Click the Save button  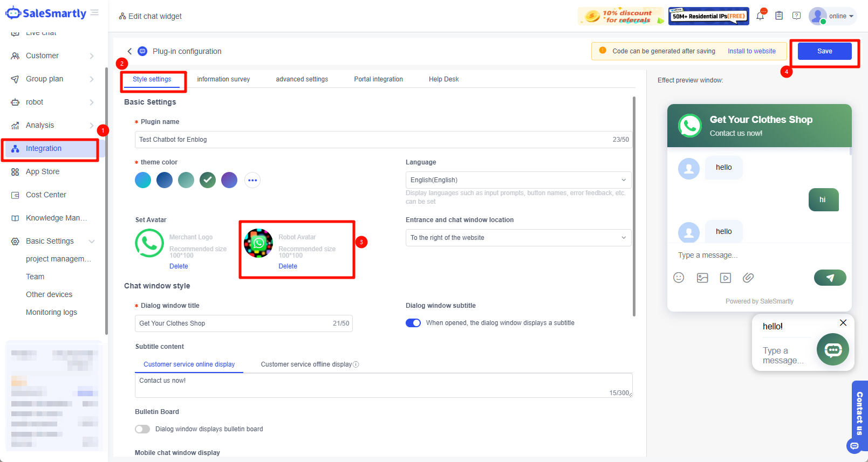click(824, 51)
